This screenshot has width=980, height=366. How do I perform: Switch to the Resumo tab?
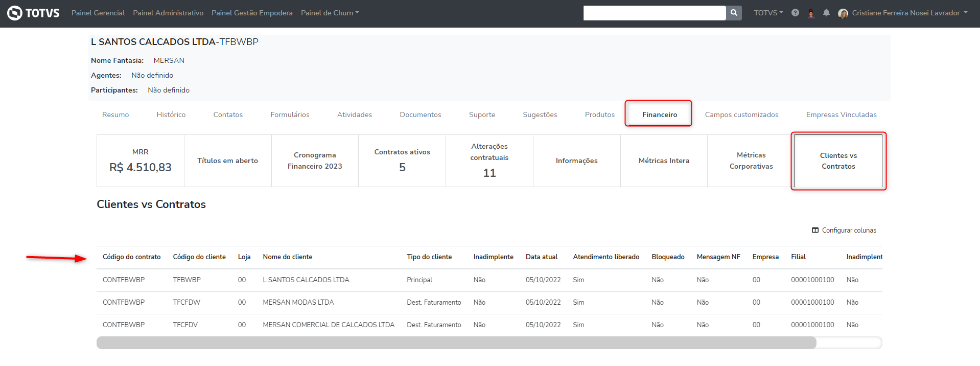tap(115, 115)
